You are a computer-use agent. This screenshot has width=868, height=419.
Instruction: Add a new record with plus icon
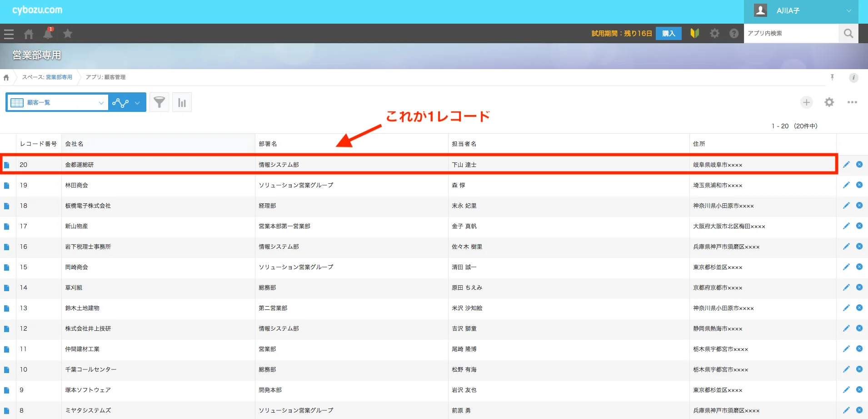(x=806, y=102)
